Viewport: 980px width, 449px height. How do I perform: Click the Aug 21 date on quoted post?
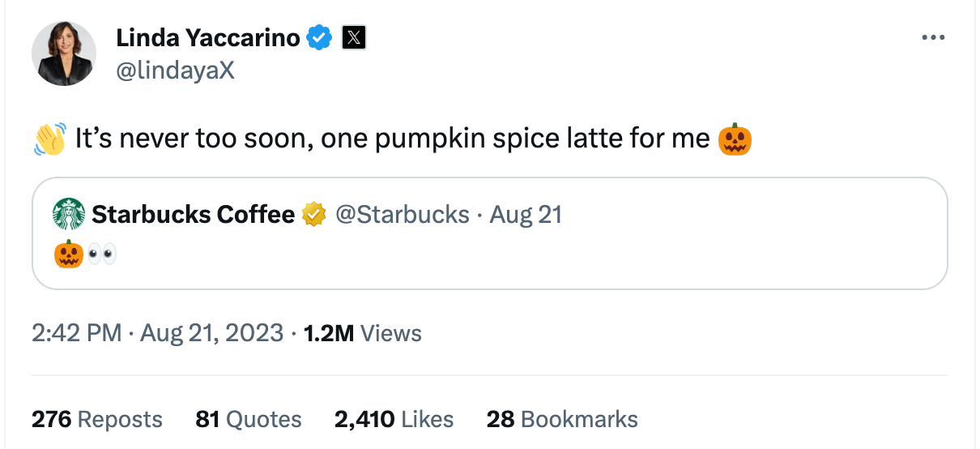point(526,214)
